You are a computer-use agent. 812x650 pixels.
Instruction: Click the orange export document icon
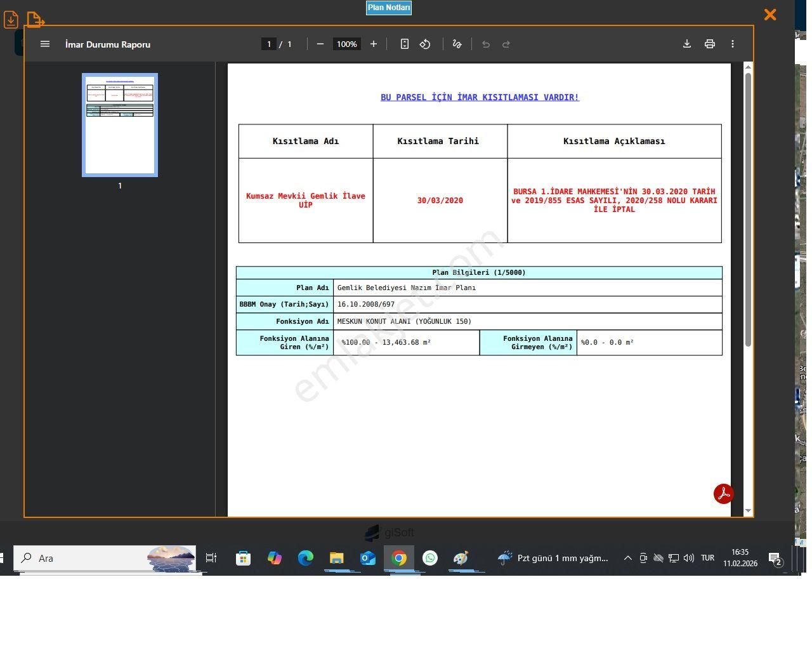(36, 20)
